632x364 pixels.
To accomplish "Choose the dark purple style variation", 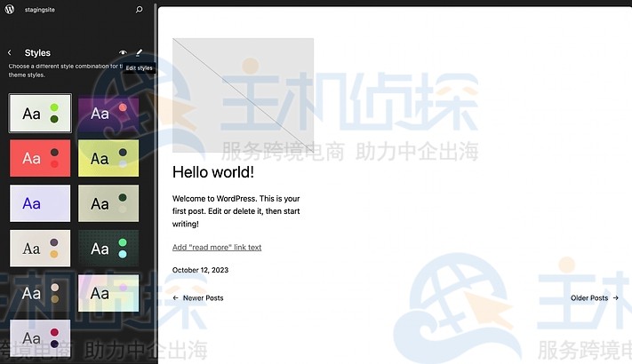I will [108, 114].
